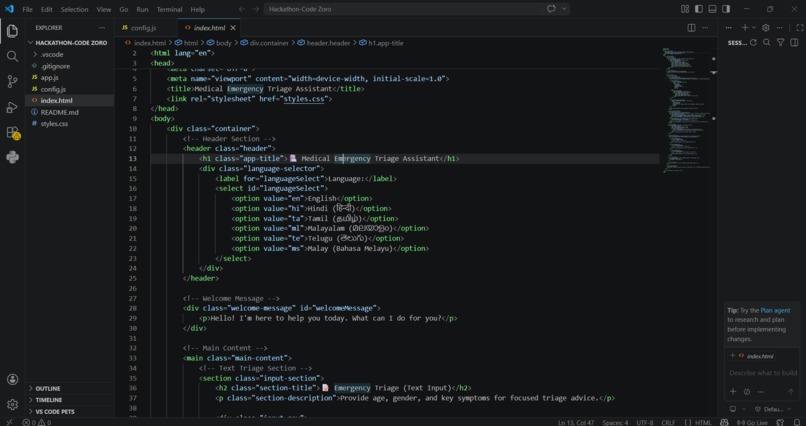The width and height of the screenshot is (806, 426).
Task: Open the Python icon in the activity bar
Action: pos(12,157)
